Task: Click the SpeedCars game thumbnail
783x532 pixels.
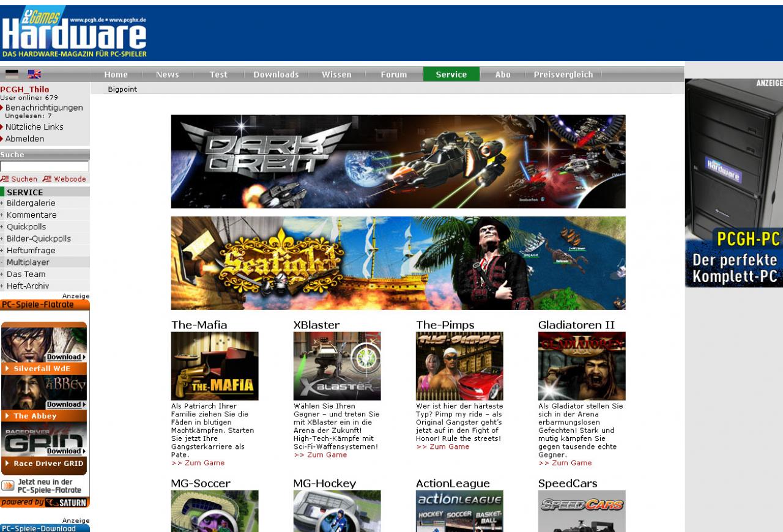Action: coord(582,511)
